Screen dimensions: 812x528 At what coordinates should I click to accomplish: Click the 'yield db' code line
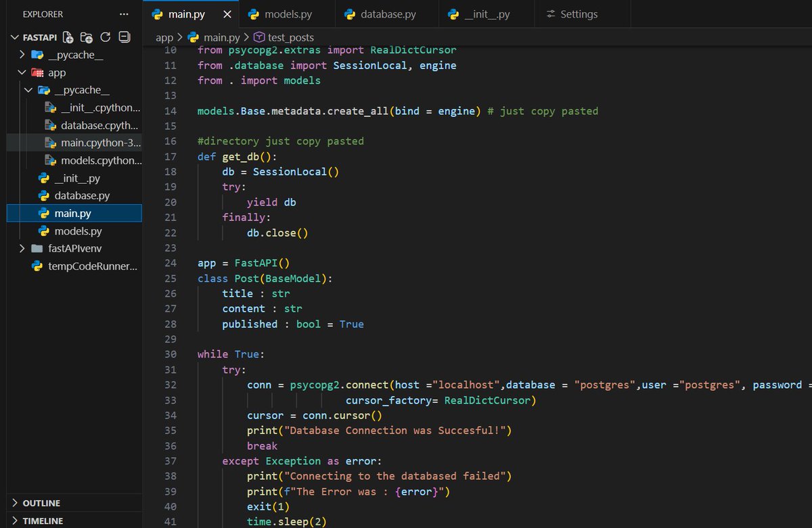[x=271, y=202]
